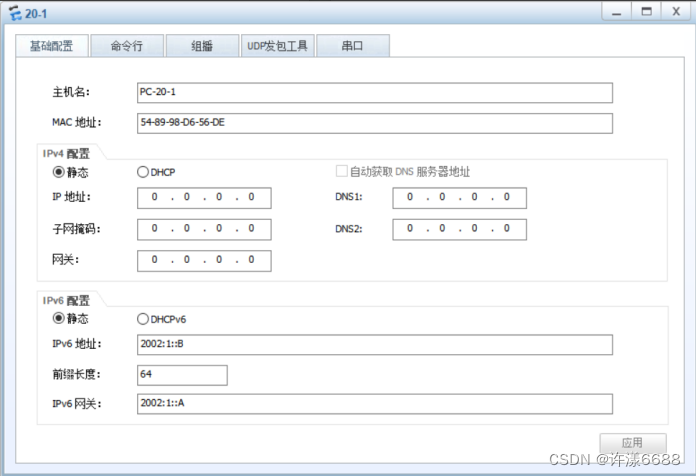696x476 pixels.
Task: Click the IPv4 网关 input field
Action: [x=204, y=261]
